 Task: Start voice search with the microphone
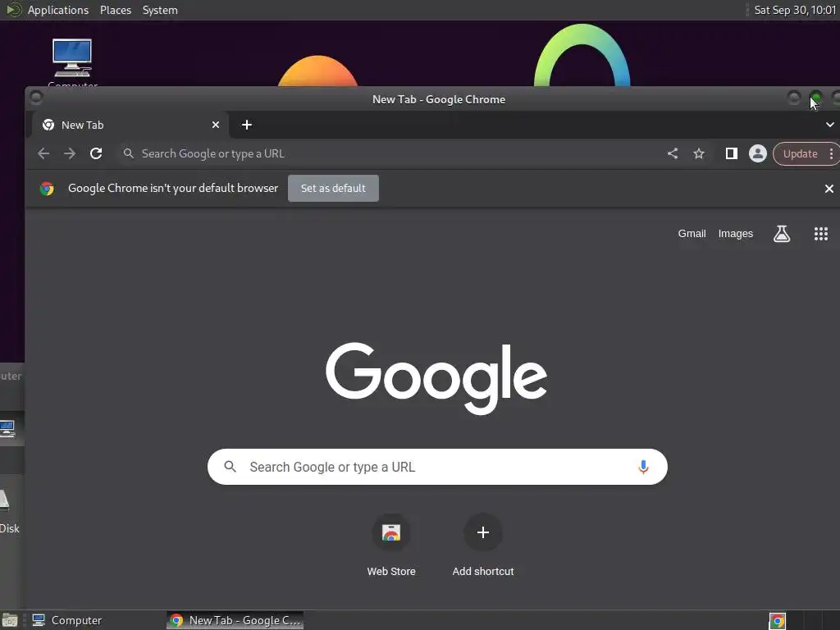(x=643, y=467)
